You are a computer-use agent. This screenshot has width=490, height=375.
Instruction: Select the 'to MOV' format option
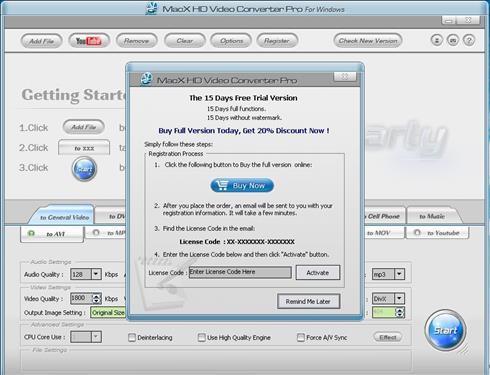pyautogui.click(x=383, y=233)
